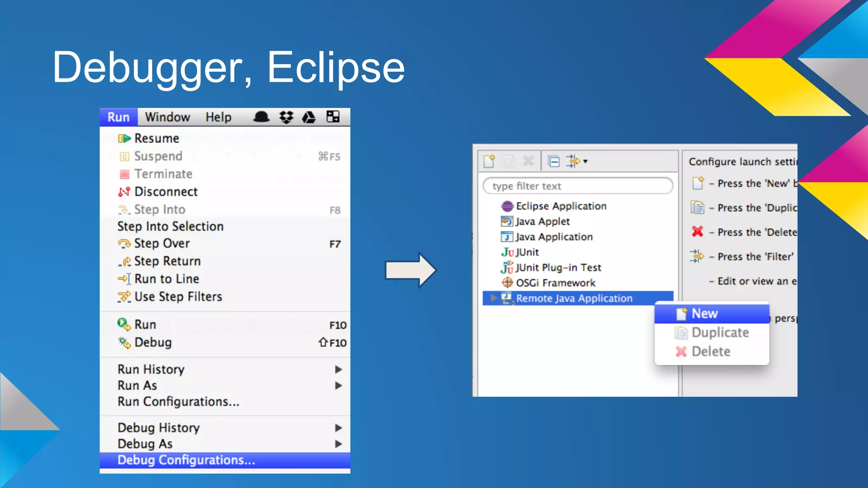Click the 'Configure launch setti' heading text
868x488 pixels.
pos(743,162)
